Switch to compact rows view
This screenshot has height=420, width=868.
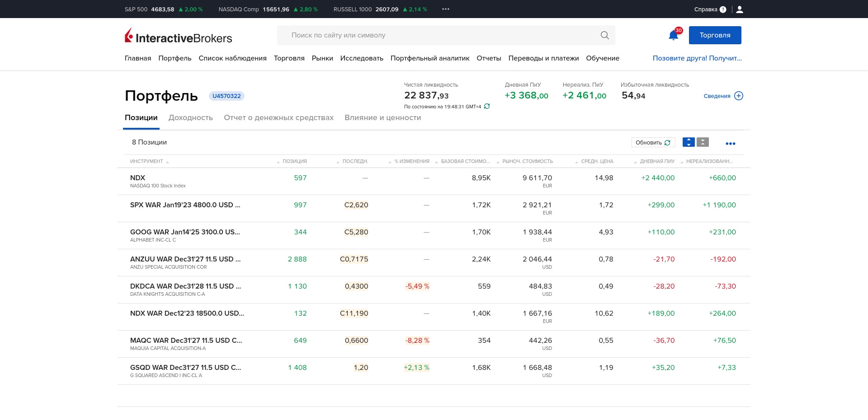pyautogui.click(x=703, y=142)
